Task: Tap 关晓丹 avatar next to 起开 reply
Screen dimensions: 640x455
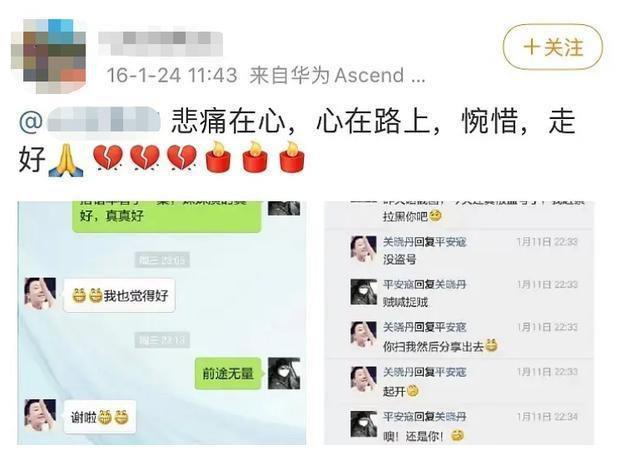Action: 363,379
